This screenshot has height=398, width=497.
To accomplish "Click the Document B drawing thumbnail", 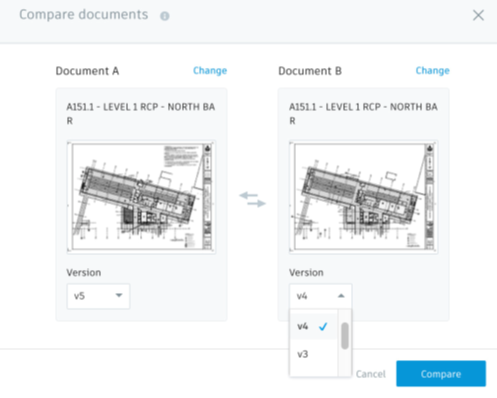I will 364,197.
